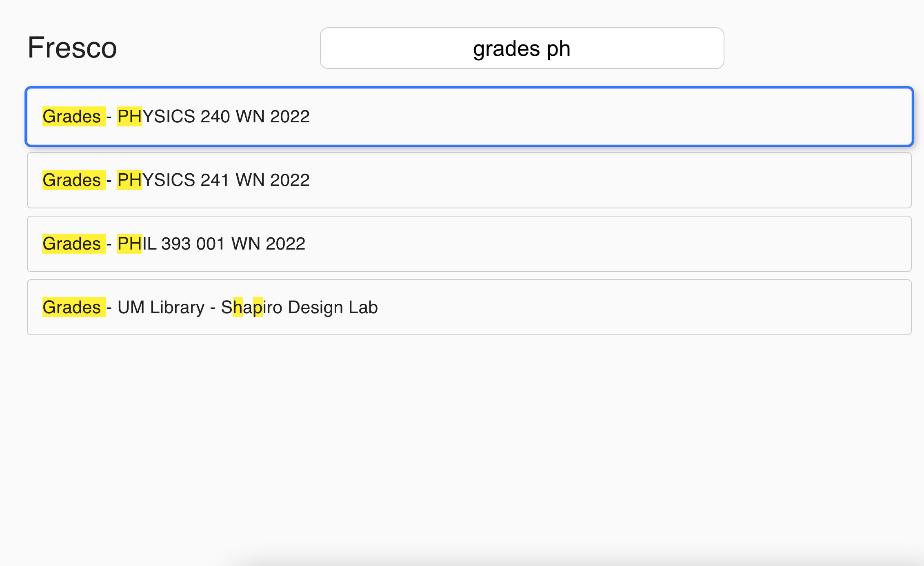Select the Shapiro Design Lab grades result
The height and width of the screenshot is (566, 924).
pyautogui.click(x=469, y=307)
